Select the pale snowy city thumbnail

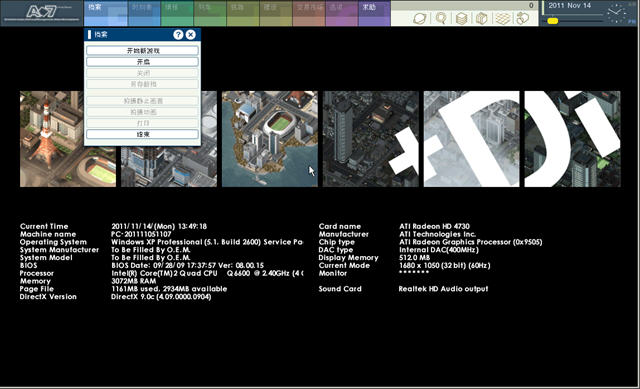pyautogui.click(x=471, y=139)
